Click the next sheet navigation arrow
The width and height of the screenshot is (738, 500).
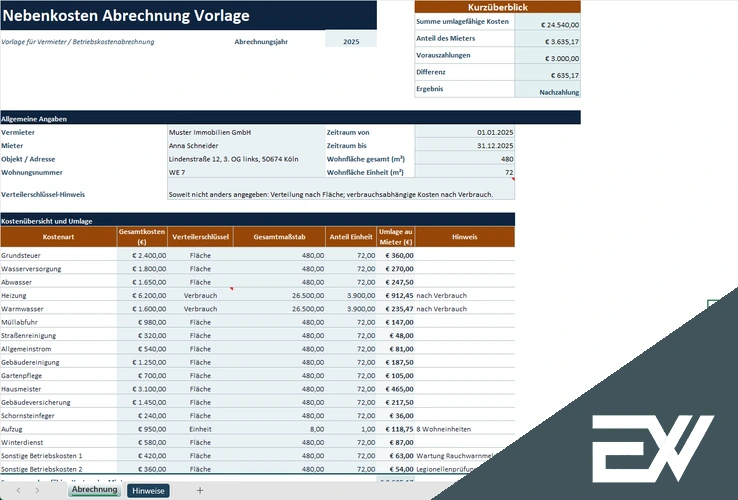37,490
